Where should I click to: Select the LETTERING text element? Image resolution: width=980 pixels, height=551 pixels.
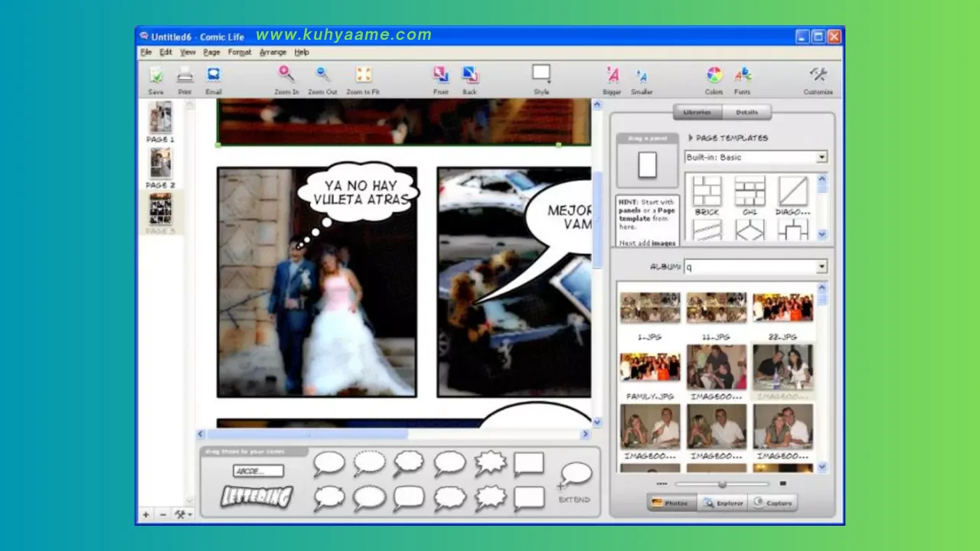click(256, 497)
